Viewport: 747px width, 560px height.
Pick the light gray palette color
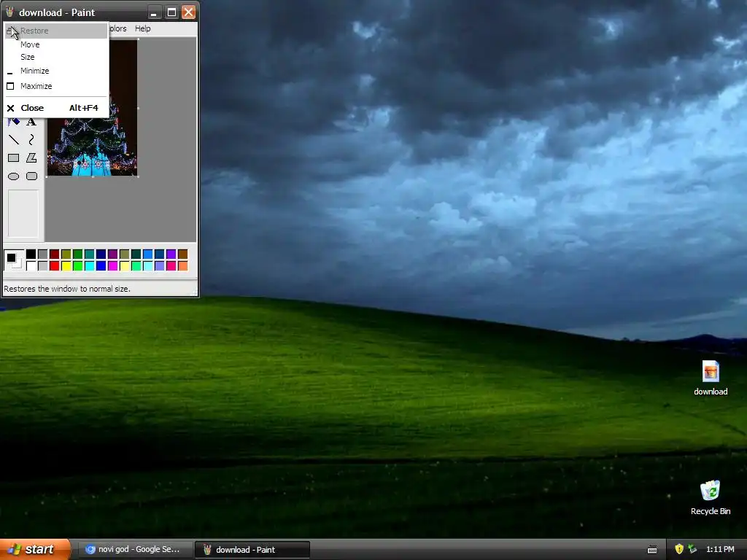pyautogui.click(x=43, y=265)
